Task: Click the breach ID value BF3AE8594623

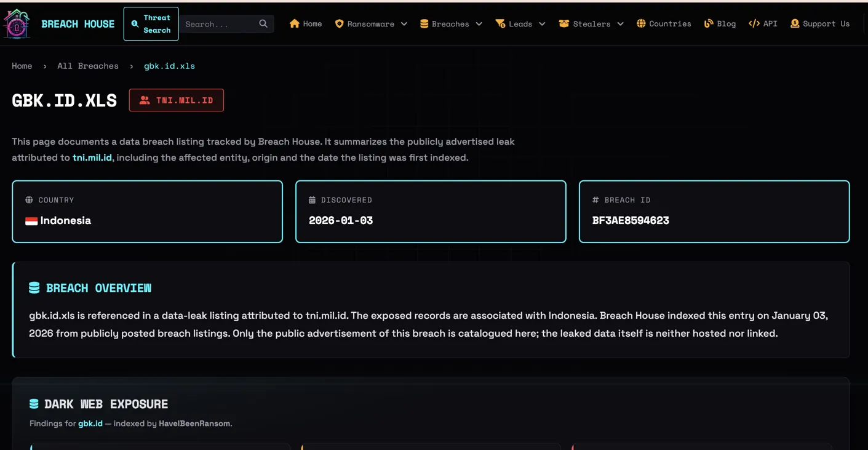Action: click(631, 220)
